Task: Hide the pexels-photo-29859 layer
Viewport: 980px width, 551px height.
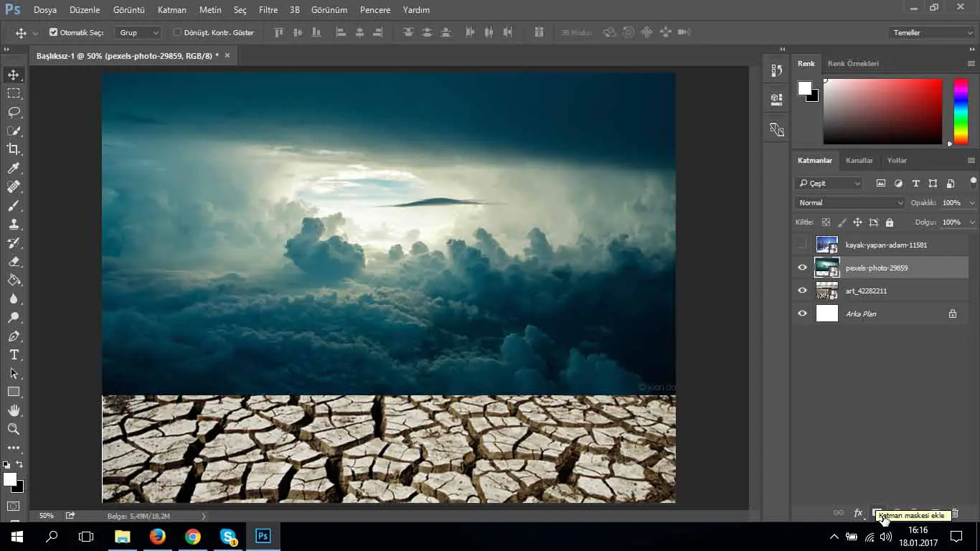Action: tap(802, 268)
